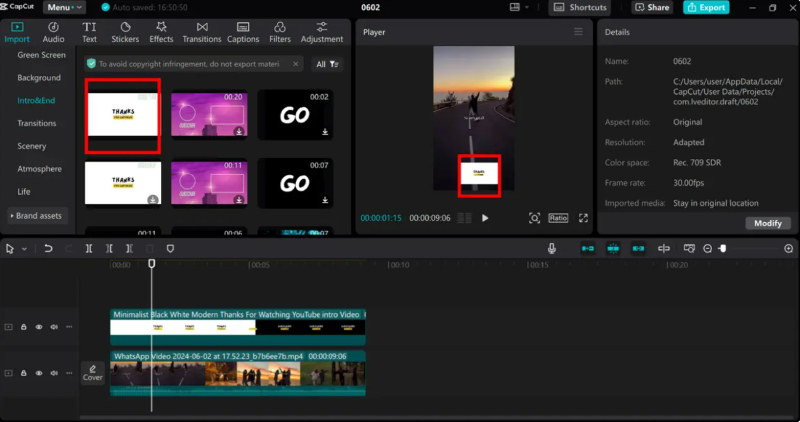800x422 pixels.
Task: Toggle player fullscreen view
Action: pos(583,217)
